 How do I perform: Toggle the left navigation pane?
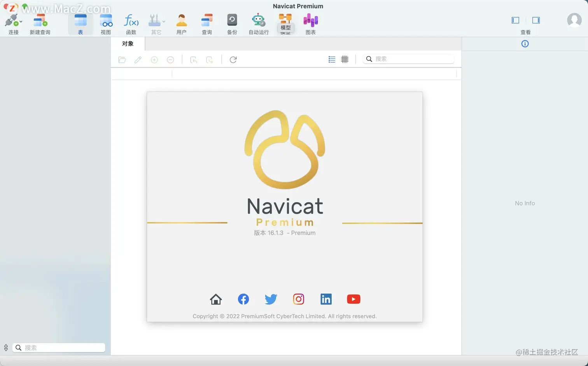click(x=515, y=20)
